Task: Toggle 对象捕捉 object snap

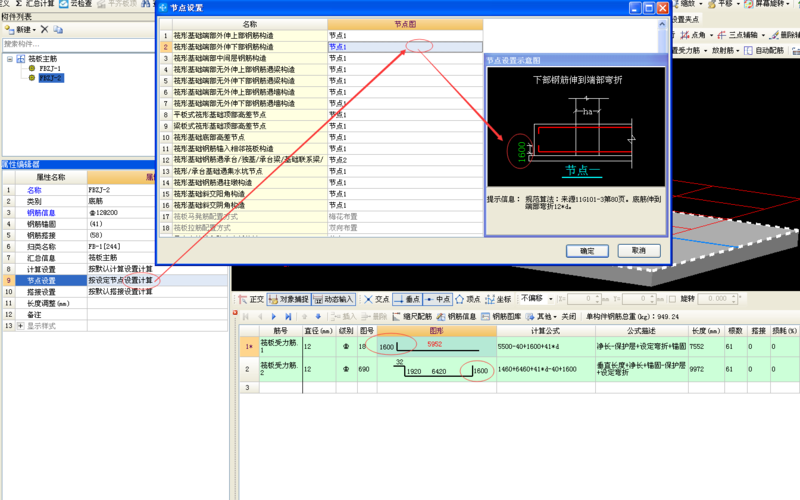Action: point(288,299)
